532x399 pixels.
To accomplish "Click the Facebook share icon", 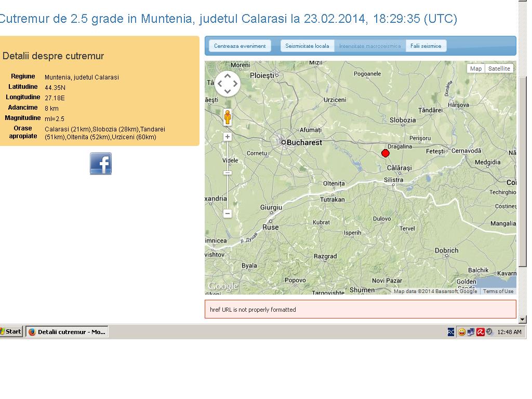I will point(101,164).
